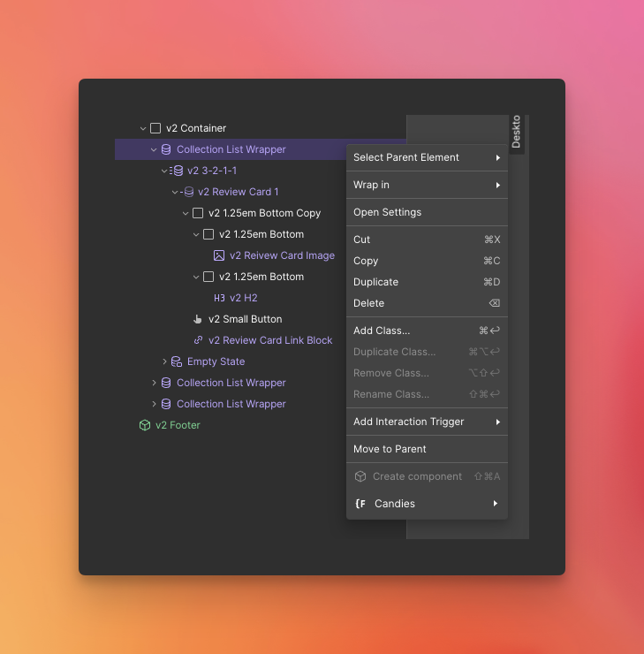Viewport: 644px width, 654px height.
Task: Open the Select Parent Element submenu arrow
Action: tap(497, 157)
